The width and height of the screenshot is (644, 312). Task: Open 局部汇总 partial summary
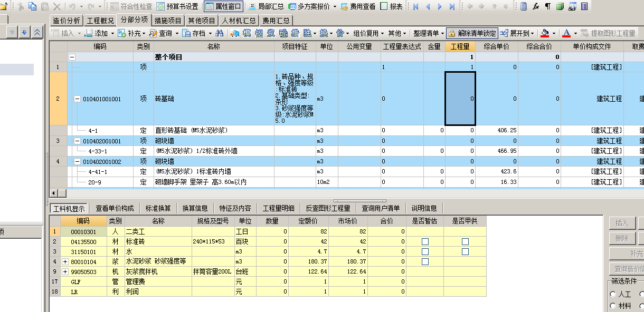[x=266, y=6]
